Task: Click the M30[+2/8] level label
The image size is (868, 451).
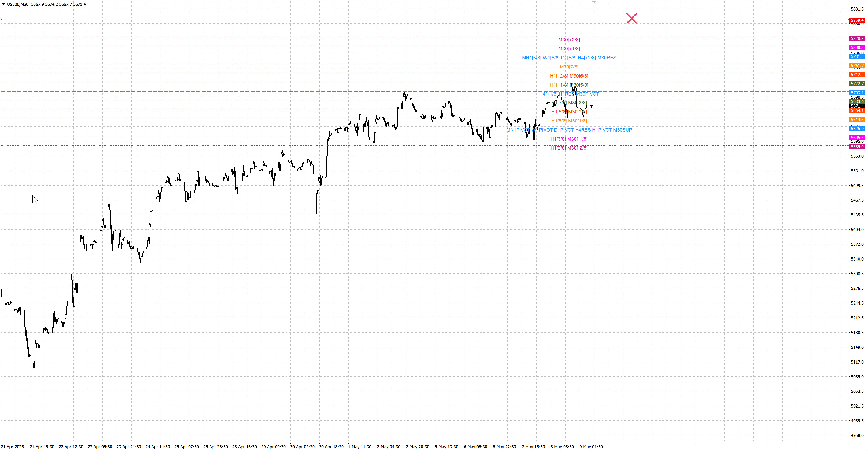Action: click(x=569, y=40)
